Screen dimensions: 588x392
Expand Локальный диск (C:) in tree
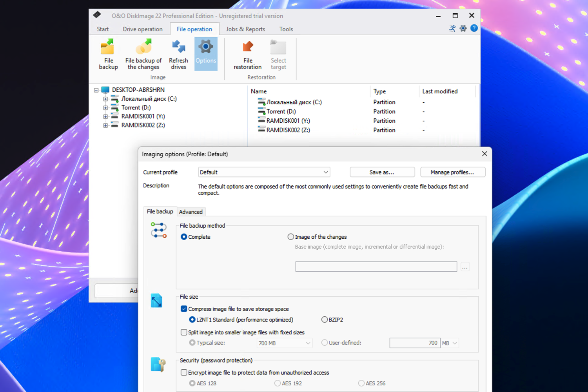(105, 99)
